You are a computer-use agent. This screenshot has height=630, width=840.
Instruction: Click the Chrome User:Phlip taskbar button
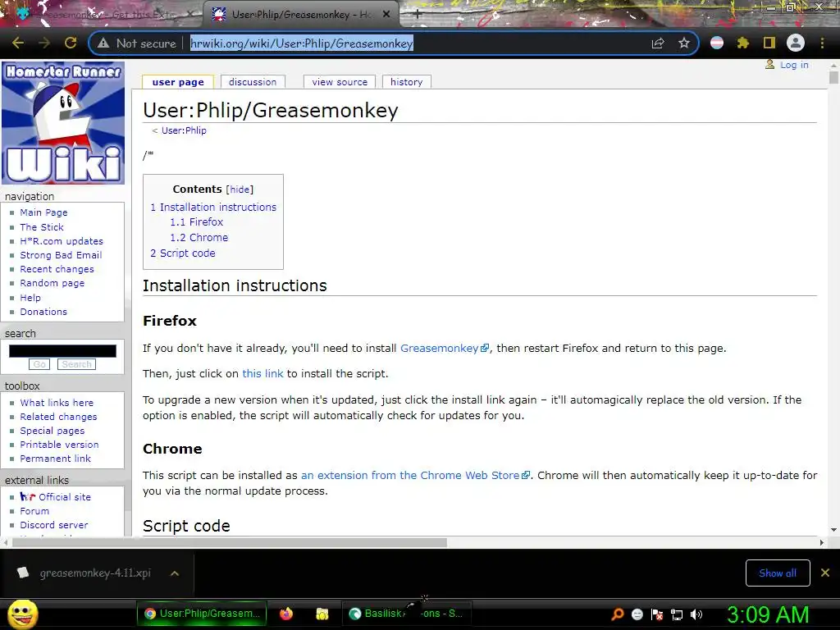pyautogui.click(x=202, y=614)
